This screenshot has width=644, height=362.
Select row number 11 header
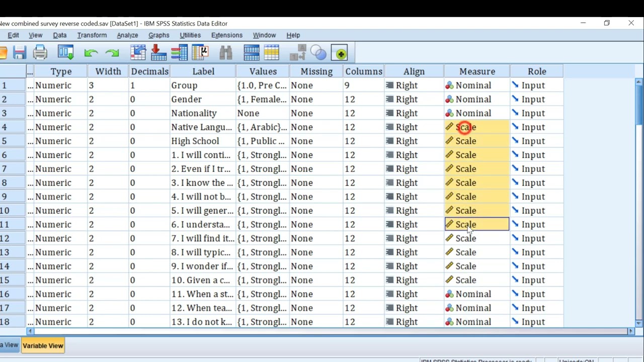pyautogui.click(x=13, y=225)
